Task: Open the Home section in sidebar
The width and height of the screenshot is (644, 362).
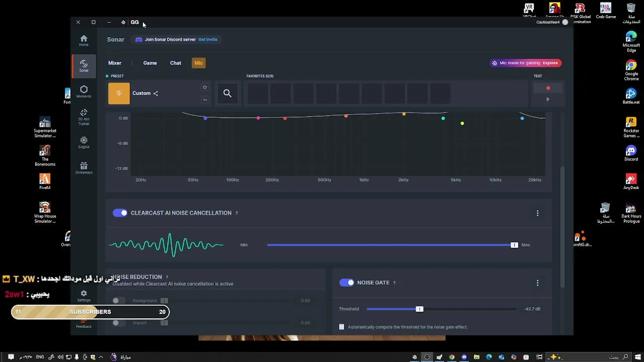Action: coord(84,41)
